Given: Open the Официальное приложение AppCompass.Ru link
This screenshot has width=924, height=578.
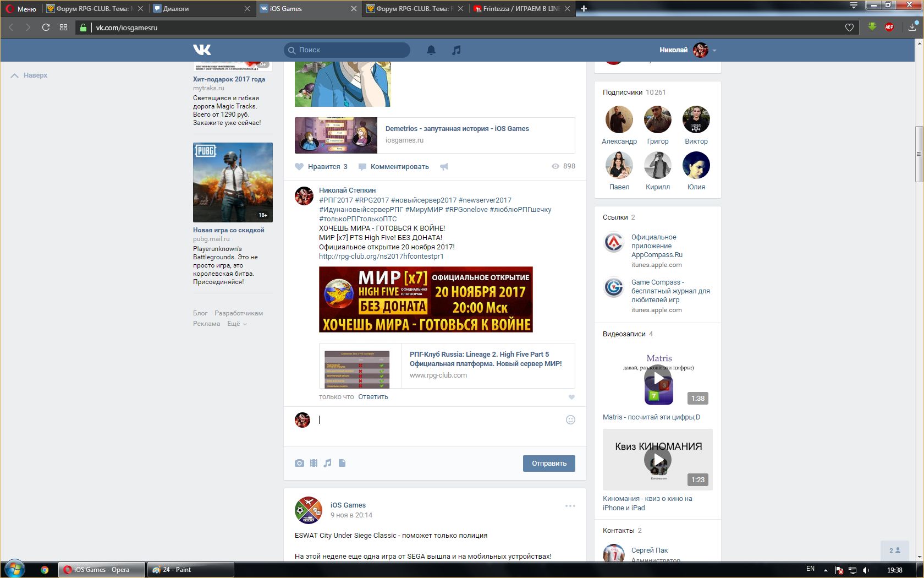Looking at the screenshot, I should pyautogui.click(x=657, y=246).
